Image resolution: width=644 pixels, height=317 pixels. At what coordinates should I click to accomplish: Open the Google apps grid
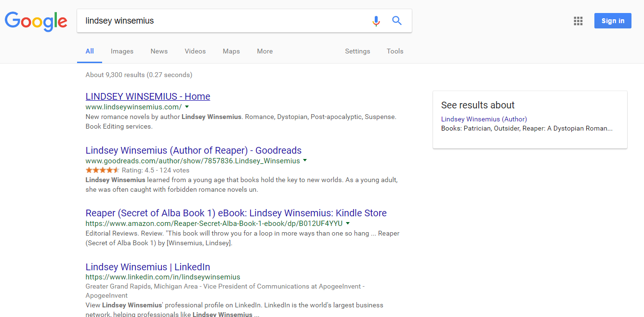coord(578,21)
